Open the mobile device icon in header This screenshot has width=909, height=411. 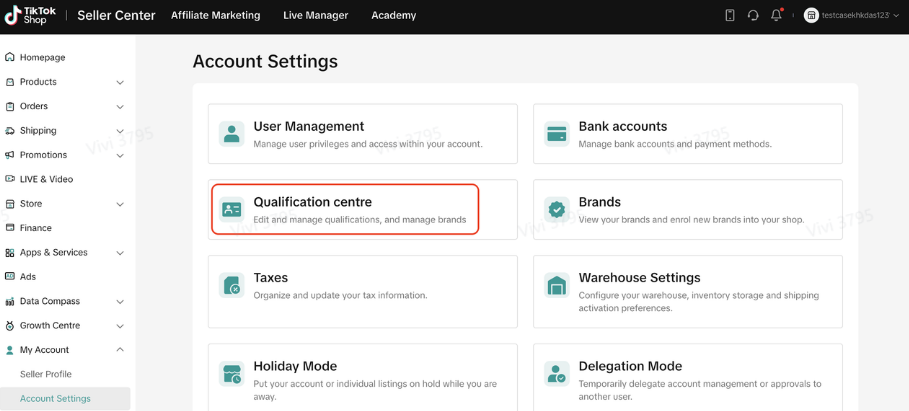point(730,15)
